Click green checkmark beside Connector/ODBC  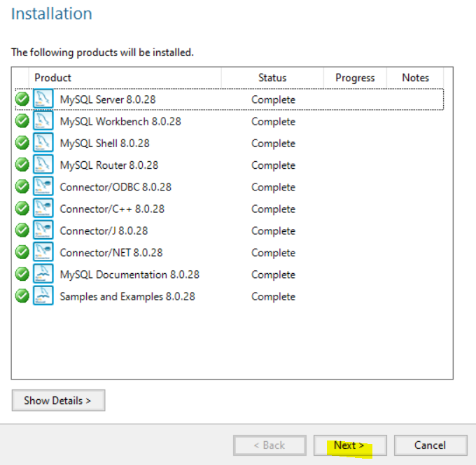coord(22,186)
